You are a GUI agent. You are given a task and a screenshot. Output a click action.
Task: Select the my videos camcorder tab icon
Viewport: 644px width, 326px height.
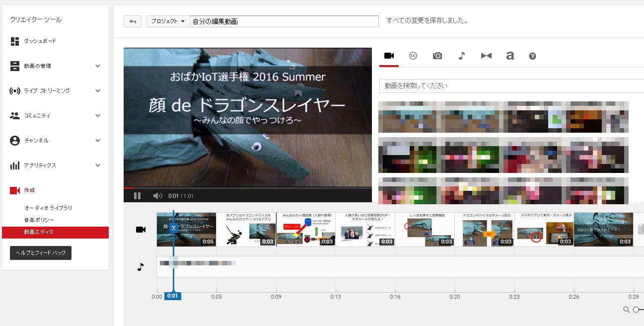click(389, 56)
